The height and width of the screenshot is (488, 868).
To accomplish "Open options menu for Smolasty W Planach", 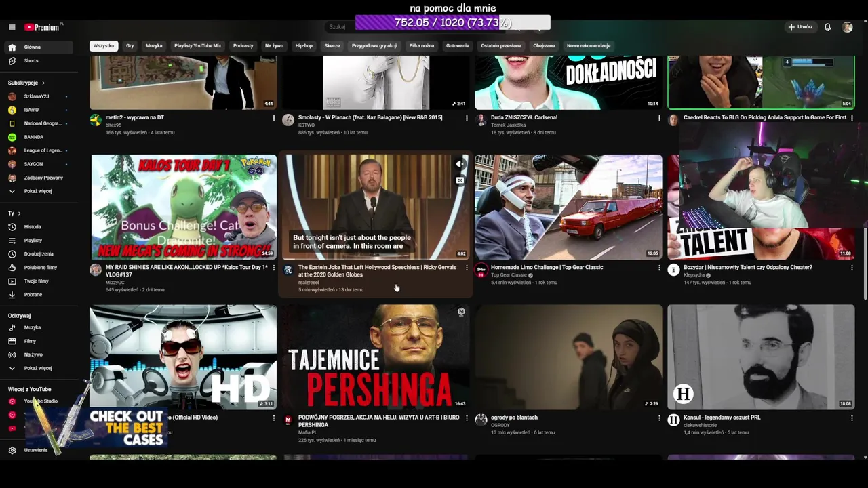I will (x=467, y=118).
